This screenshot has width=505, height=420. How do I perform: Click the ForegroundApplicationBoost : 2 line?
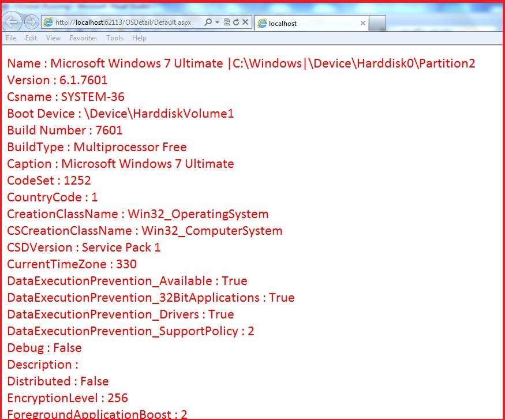tap(98, 414)
